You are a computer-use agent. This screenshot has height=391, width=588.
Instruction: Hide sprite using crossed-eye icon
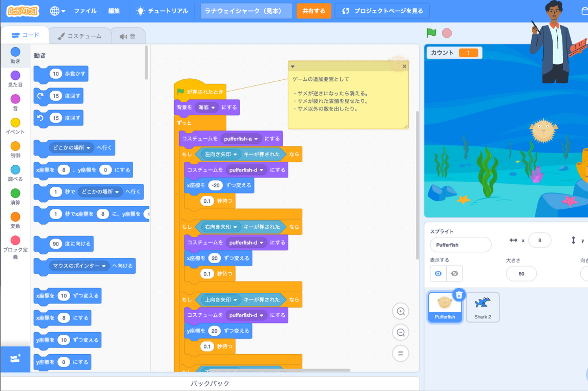(454, 274)
